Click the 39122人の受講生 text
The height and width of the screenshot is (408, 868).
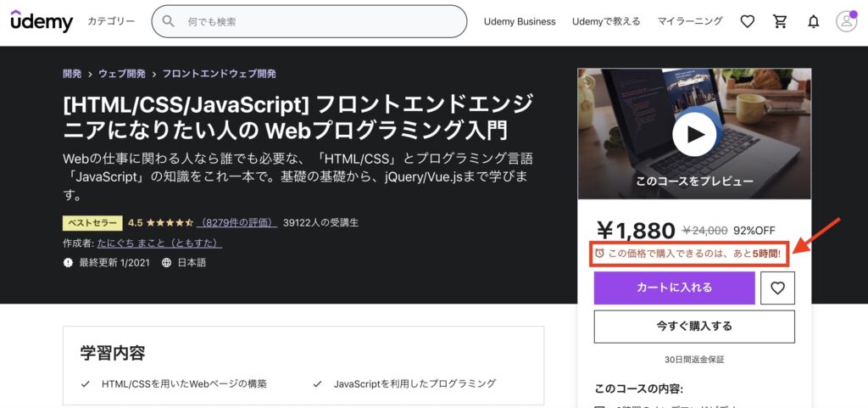(x=320, y=223)
